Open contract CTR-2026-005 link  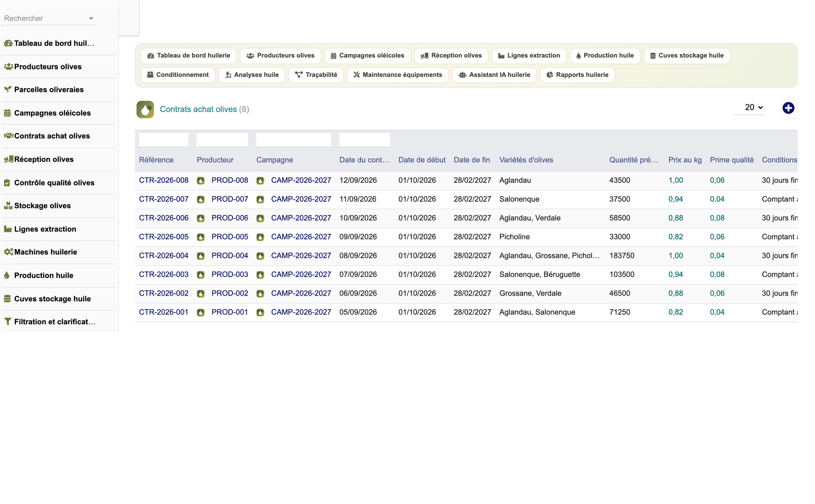(164, 237)
